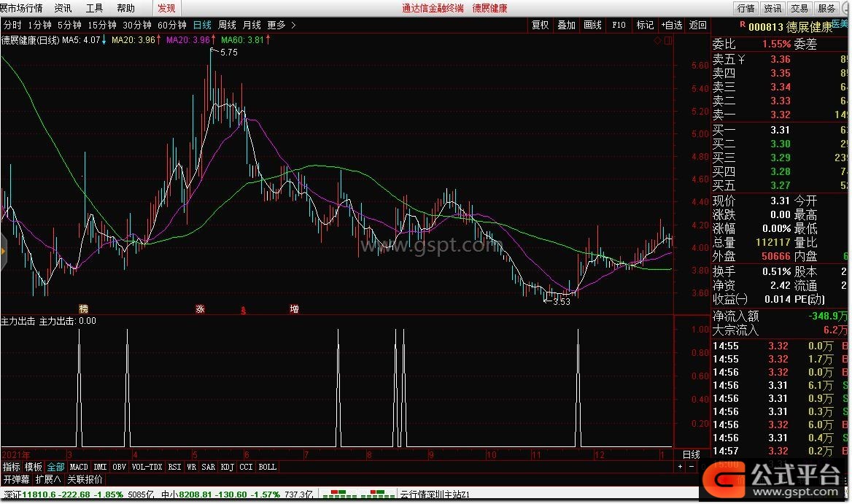Click the red R badge beside 000813
The width and height of the screenshot is (852, 504).
tap(743, 25)
